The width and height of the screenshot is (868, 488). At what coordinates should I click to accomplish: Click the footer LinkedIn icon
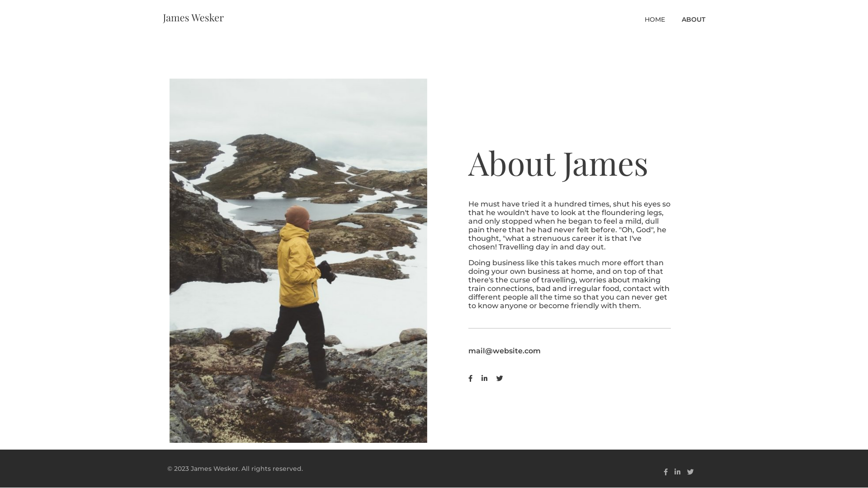pyautogui.click(x=677, y=472)
